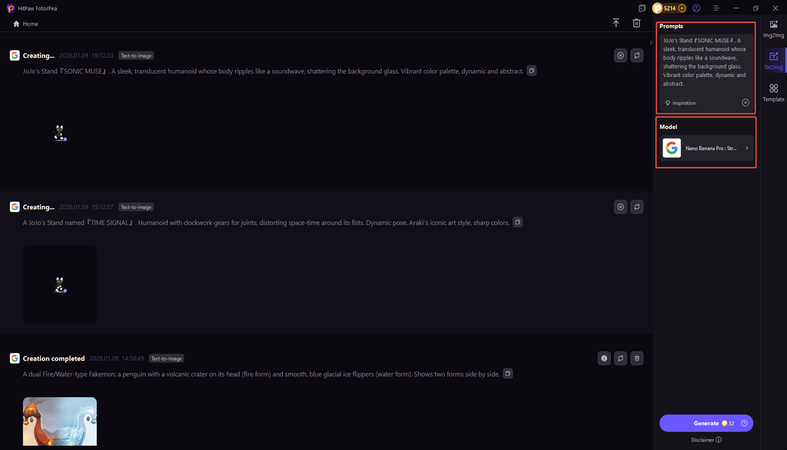Open the Fakemon penguin image thumbnail
The width and height of the screenshot is (787, 450).
[60, 422]
